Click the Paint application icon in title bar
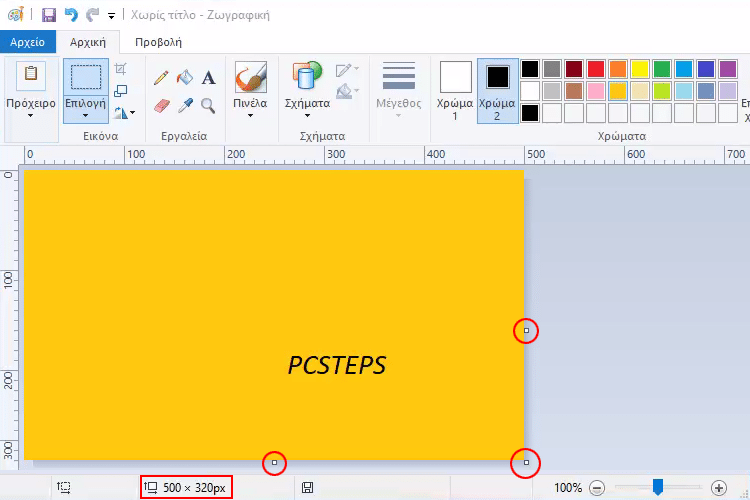The image size is (750, 500). 16,14
